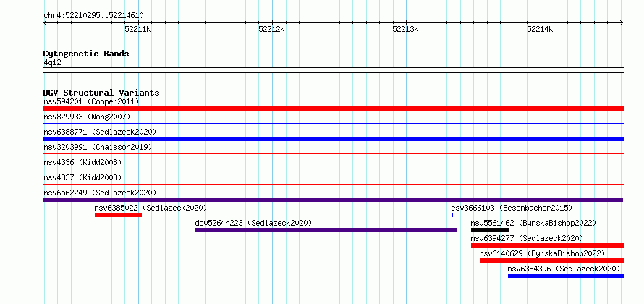Open nsv6385022 (Sedlazeck2020) label
This screenshot has height=304, width=644.
pos(151,208)
